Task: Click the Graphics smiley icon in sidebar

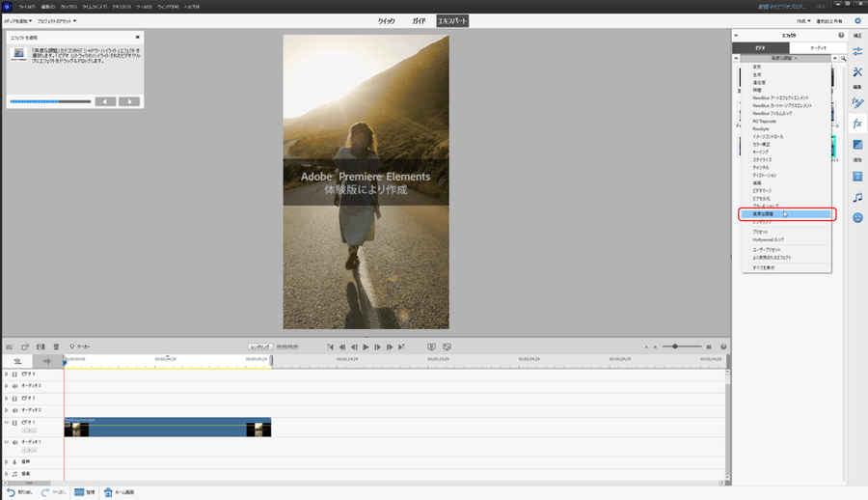Action: 856,218
